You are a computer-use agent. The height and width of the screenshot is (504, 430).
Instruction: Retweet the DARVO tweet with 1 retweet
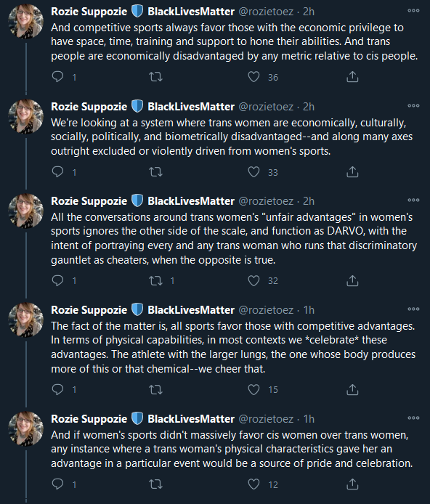156,280
